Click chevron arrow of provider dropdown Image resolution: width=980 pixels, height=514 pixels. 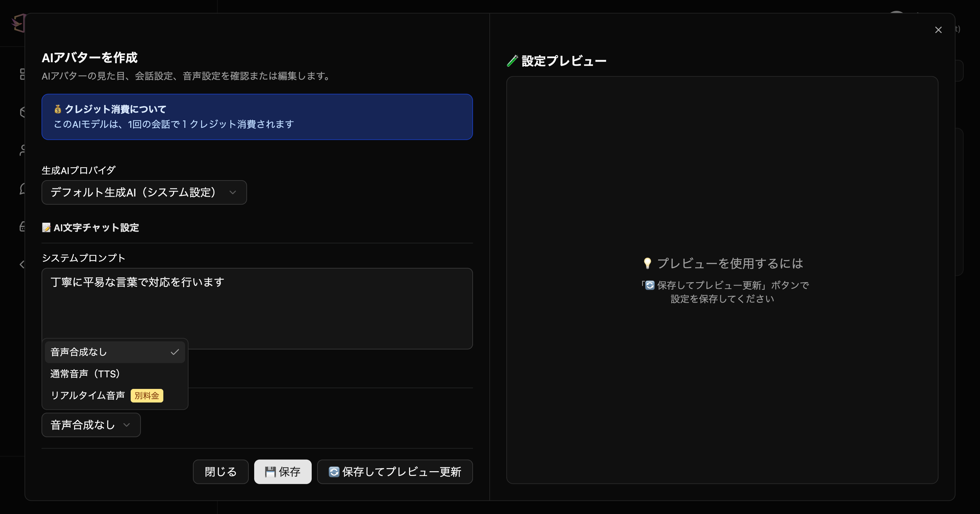click(233, 192)
